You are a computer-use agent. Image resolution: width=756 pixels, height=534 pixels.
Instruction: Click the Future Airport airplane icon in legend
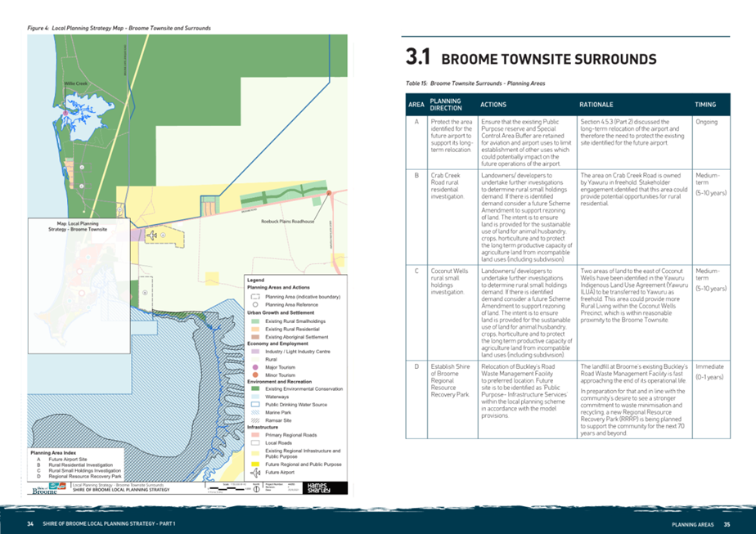pos(255,473)
